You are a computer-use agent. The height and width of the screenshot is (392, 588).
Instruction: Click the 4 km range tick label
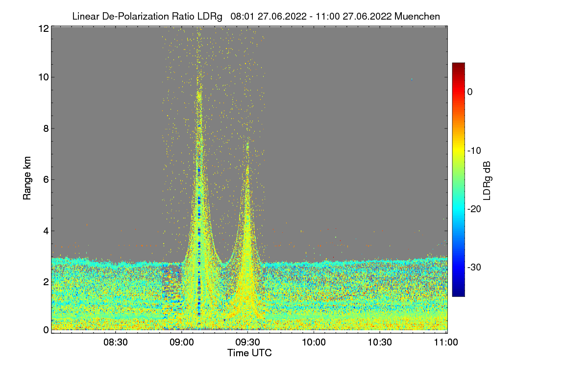click(x=46, y=230)
